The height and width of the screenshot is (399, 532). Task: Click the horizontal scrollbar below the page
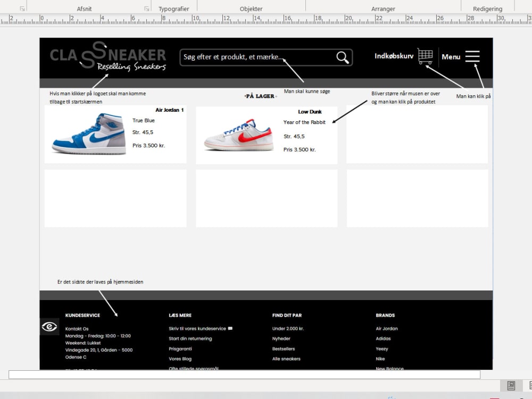tap(244, 375)
